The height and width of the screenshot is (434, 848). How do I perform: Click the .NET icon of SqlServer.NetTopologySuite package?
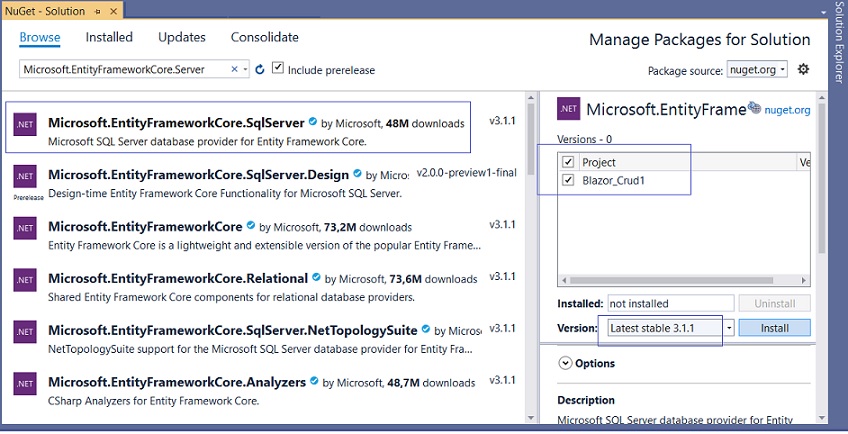[25, 332]
